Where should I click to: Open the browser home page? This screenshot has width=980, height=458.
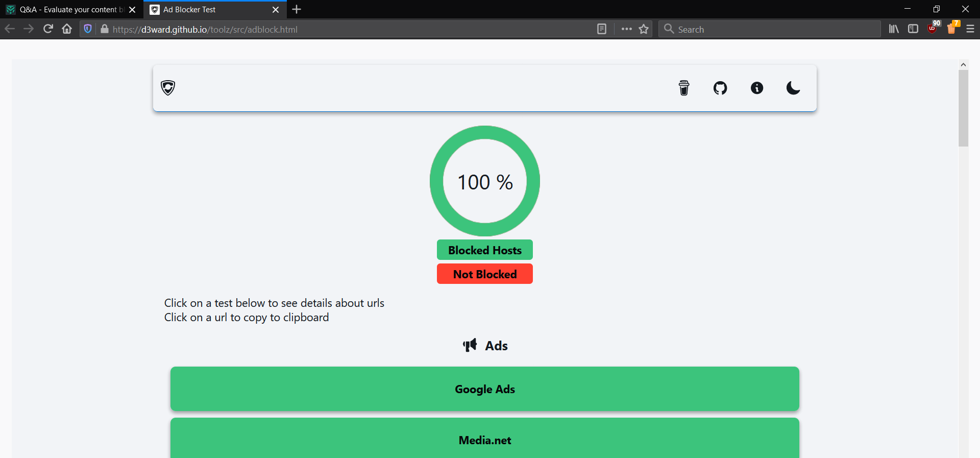click(x=67, y=29)
